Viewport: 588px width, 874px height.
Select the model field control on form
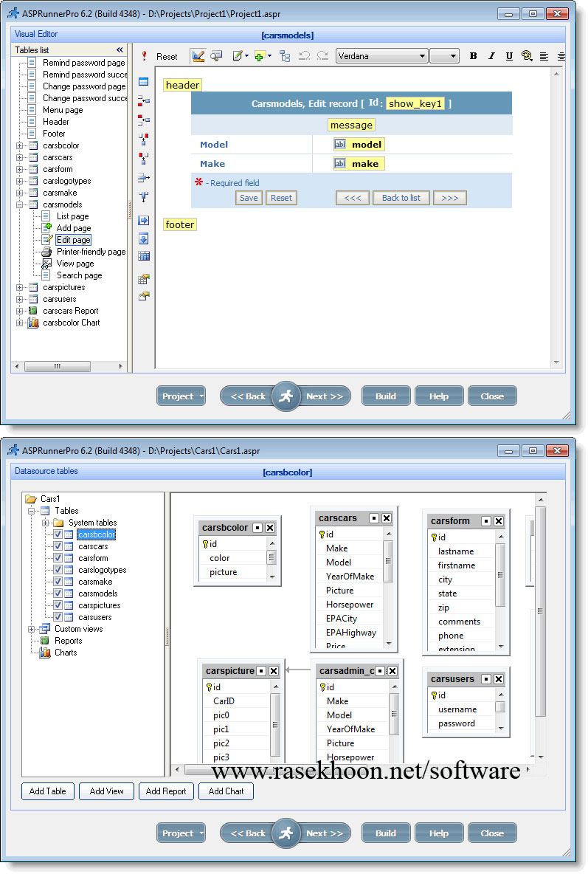[x=359, y=145]
